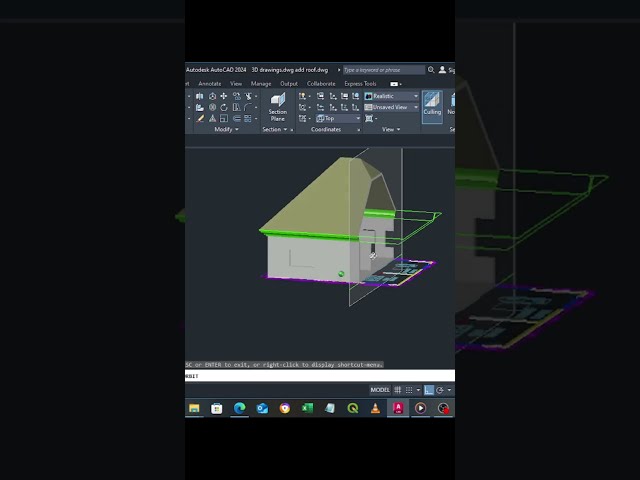Click the Sign In user icon
Image resolution: width=640 pixels, height=480 pixels.
click(x=442, y=70)
